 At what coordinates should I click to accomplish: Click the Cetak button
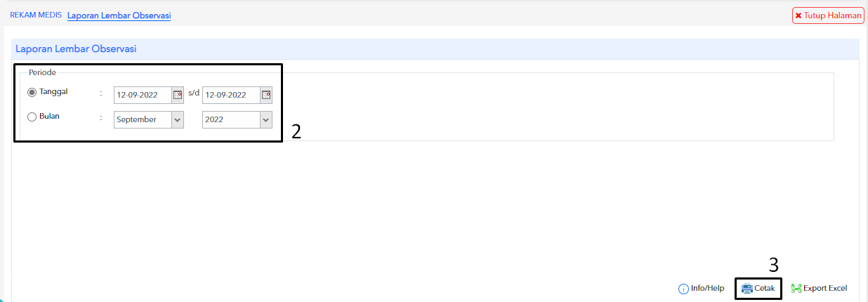point(758,289)
